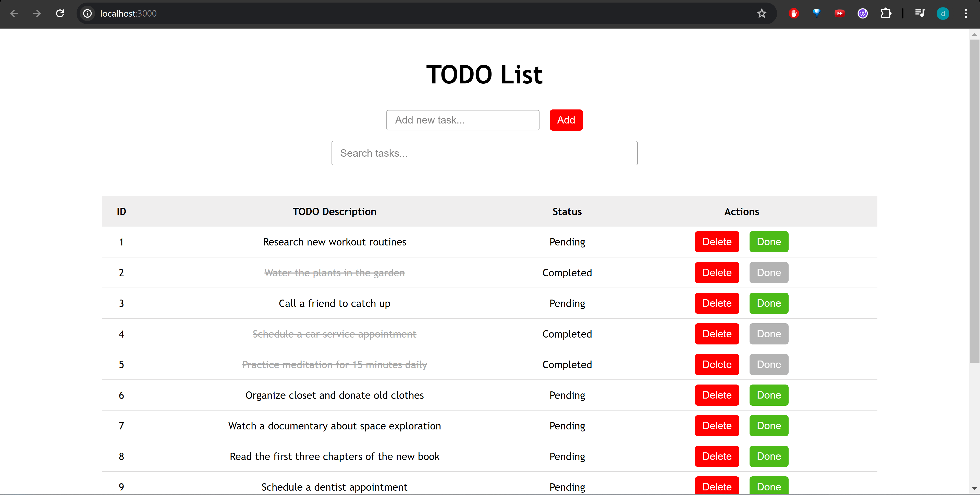Open the browser profile avatar menu

(943, 13)
